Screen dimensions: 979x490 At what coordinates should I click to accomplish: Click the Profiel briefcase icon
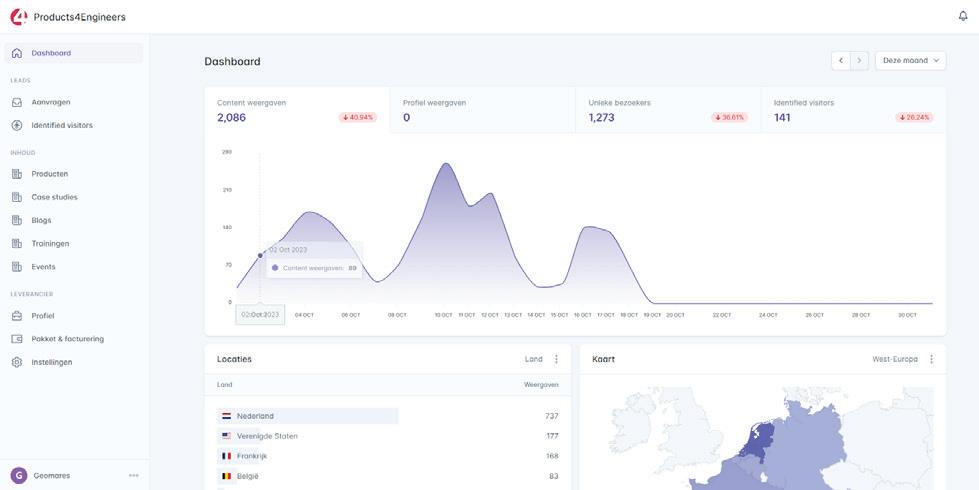click(17, 316)
